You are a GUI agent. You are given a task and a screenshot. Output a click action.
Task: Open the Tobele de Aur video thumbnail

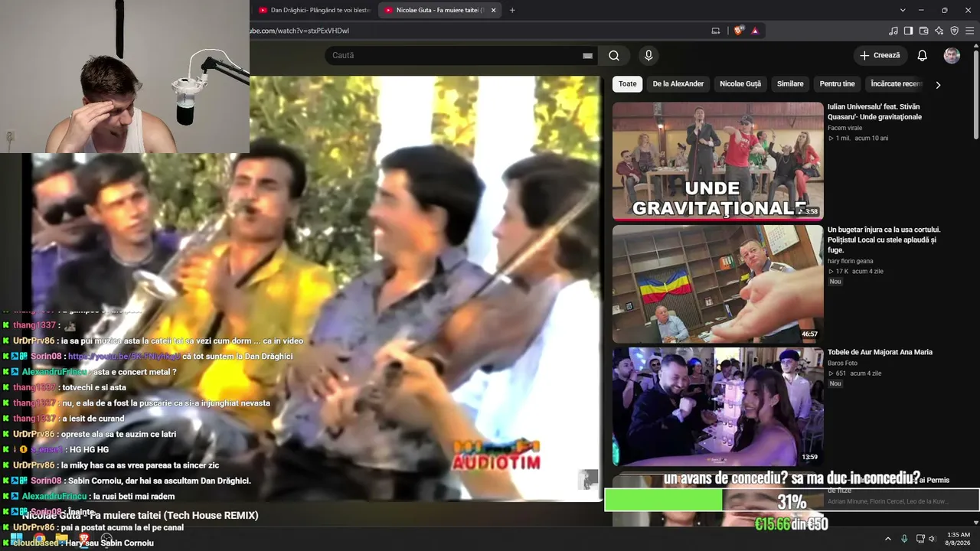click(718, 407)
